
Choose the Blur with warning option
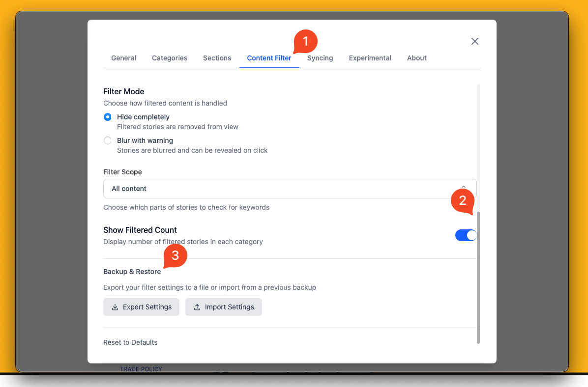coord(108,140)
